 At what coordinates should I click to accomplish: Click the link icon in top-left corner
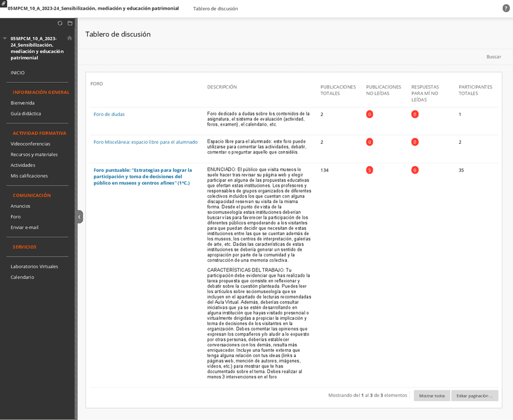click(4, 4)
